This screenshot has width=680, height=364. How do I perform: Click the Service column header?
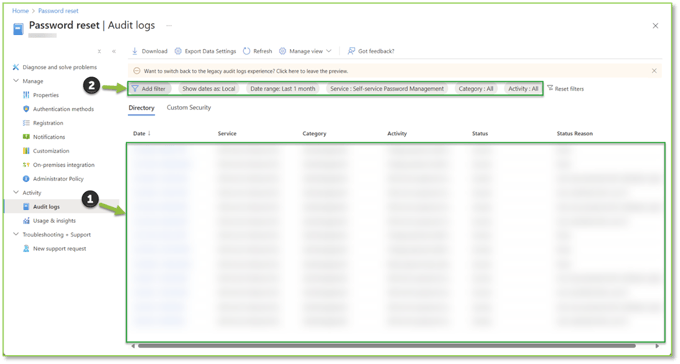click(x=227, y=134)
